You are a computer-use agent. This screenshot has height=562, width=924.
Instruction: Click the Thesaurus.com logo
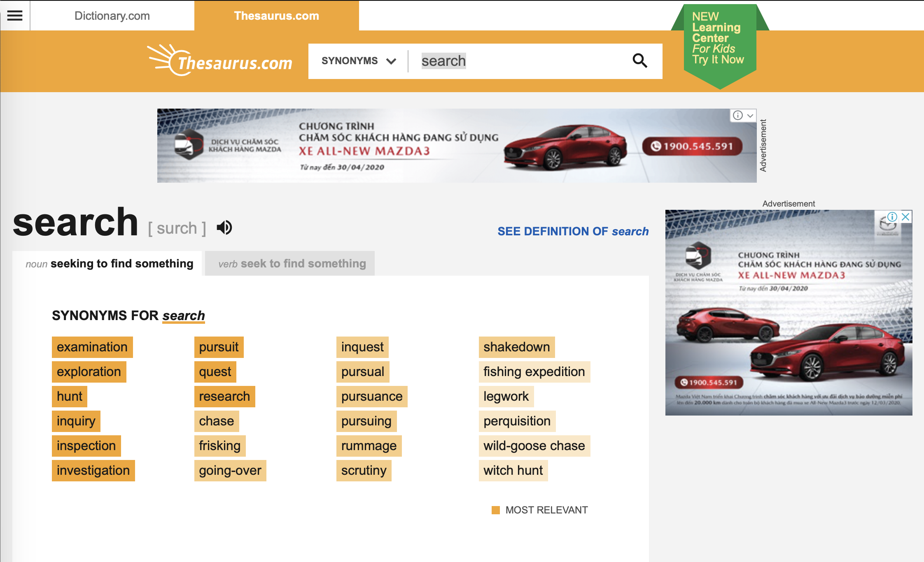tap(219, 60)
